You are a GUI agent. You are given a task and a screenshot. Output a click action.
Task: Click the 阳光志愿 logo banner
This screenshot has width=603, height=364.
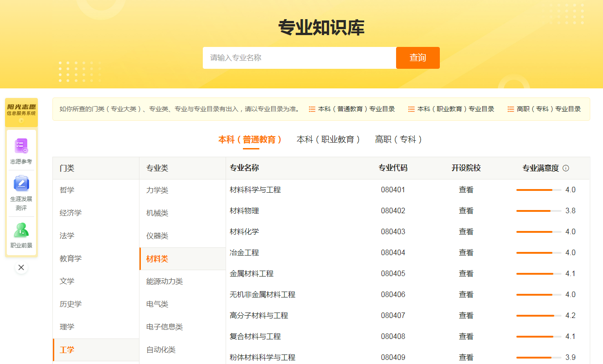point(21,112)
